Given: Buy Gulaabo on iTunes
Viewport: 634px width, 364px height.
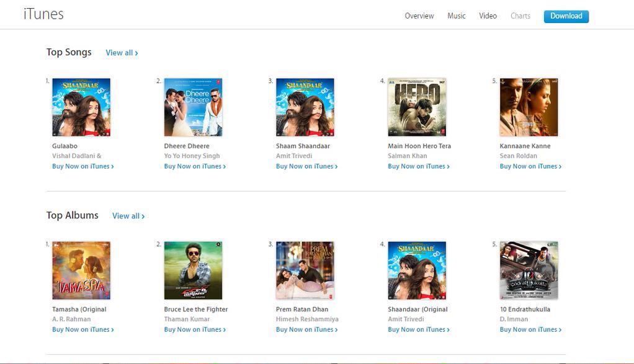Looking at the screenshot, I should point(83,166).
